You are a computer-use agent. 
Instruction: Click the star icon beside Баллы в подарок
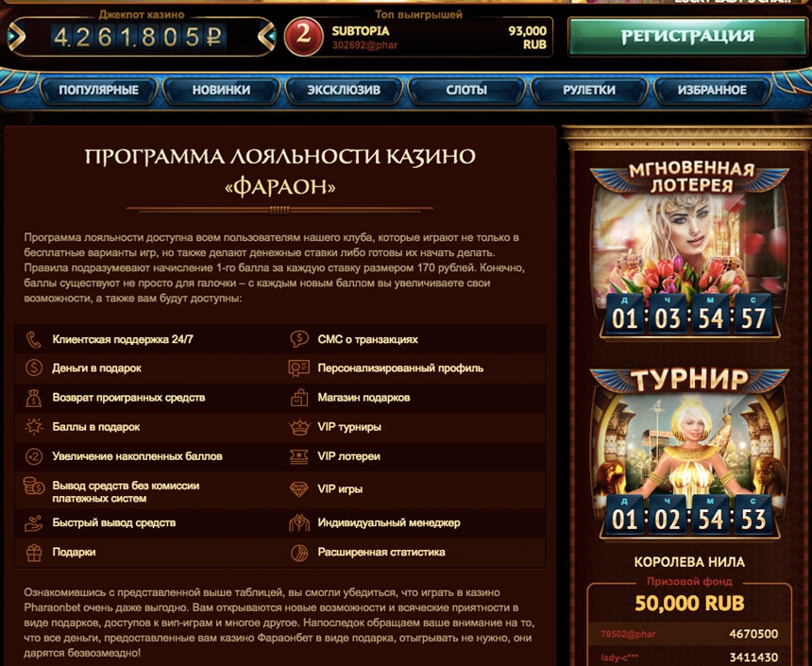click(34, 427)
